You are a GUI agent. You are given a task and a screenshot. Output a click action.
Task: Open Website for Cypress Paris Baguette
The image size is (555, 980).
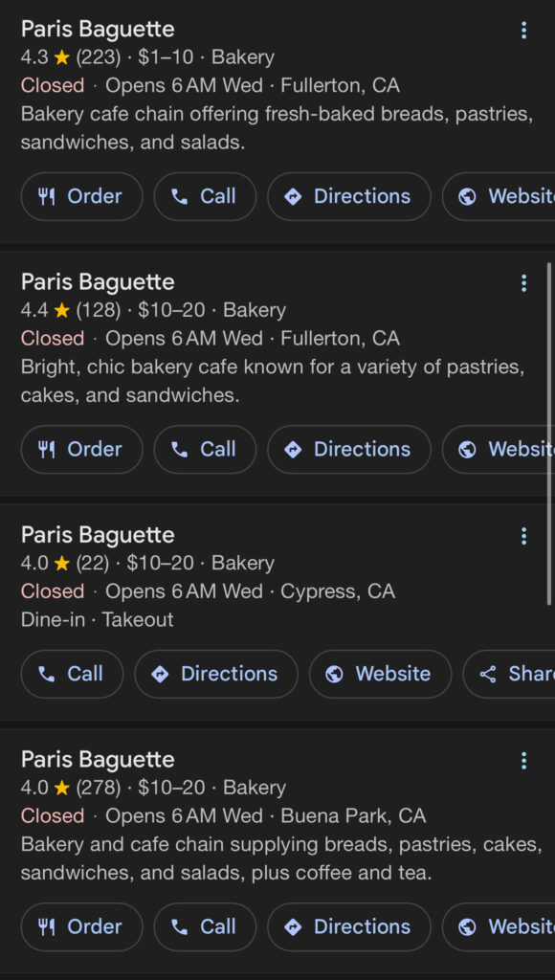pyautogui.click(x=380, y=674)
